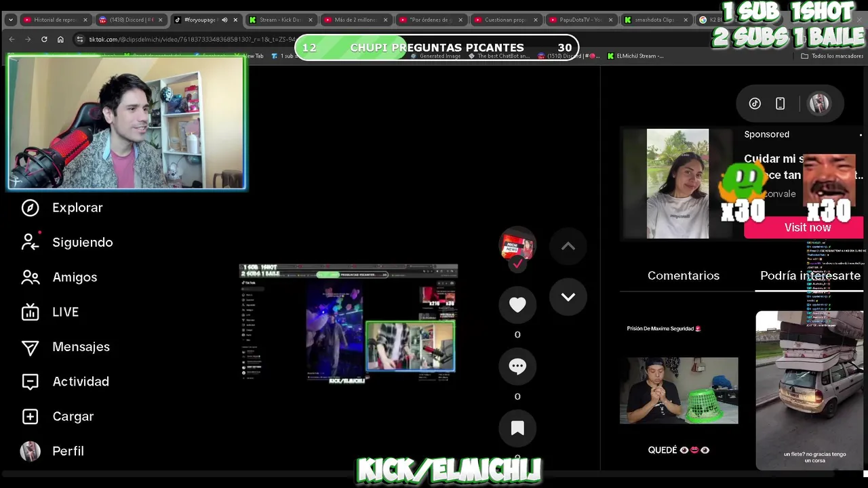This screenshot has height=488, width=868.
Task: Open the video creator's avatar
Action: tap(517, 245)
